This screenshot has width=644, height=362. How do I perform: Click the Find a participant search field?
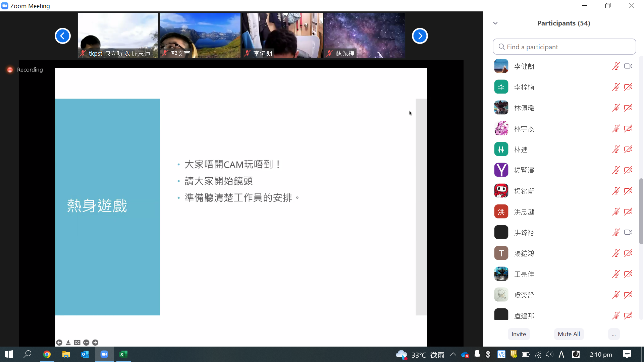pyautogui.click(x=565, y=47)
